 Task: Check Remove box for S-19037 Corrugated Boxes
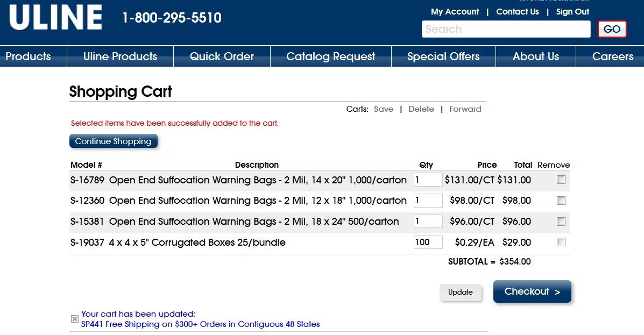click(561, 242)
